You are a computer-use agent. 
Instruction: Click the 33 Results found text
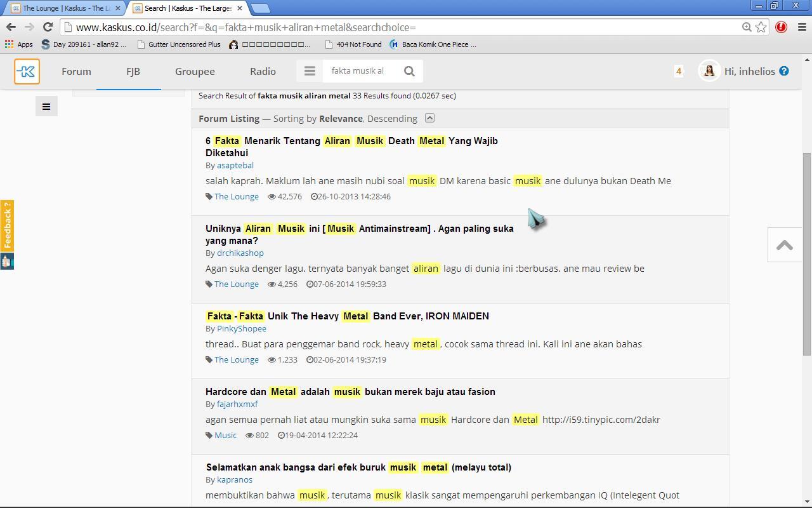click(x=382, y=96)
